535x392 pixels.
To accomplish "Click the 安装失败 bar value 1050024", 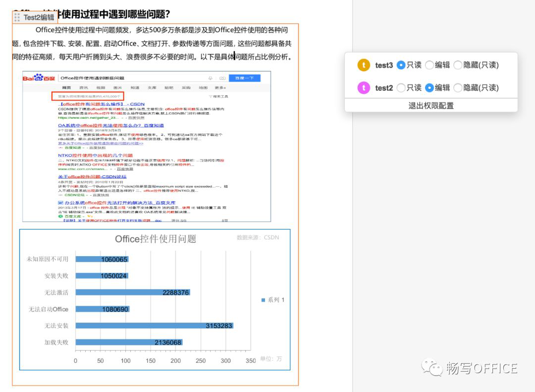I will 113,276.
